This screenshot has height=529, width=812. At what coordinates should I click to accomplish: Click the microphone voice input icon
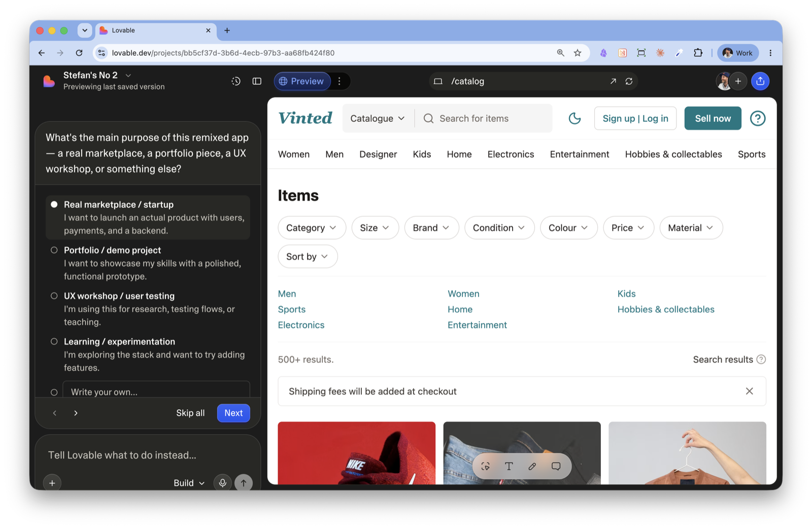point(222,483)
